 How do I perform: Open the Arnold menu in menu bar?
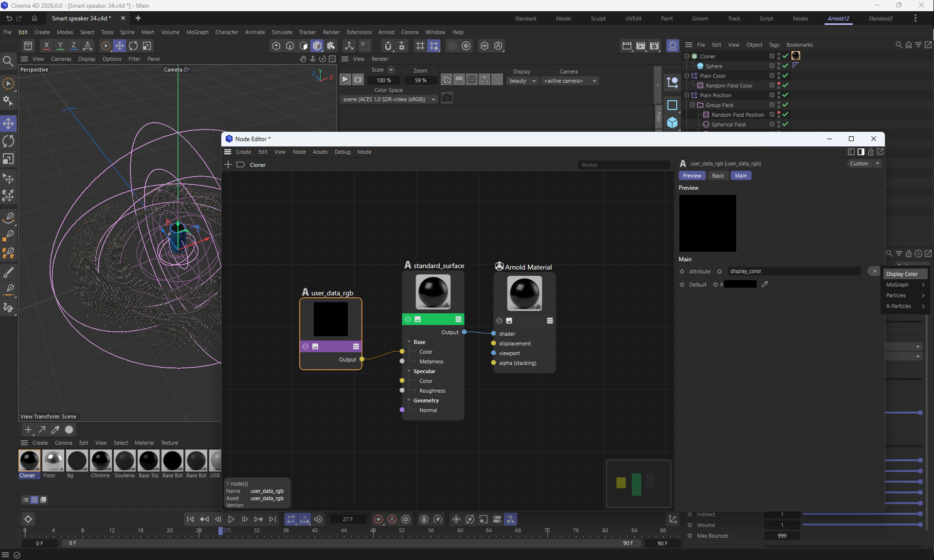pyautogui.click(x=386, y=32)
